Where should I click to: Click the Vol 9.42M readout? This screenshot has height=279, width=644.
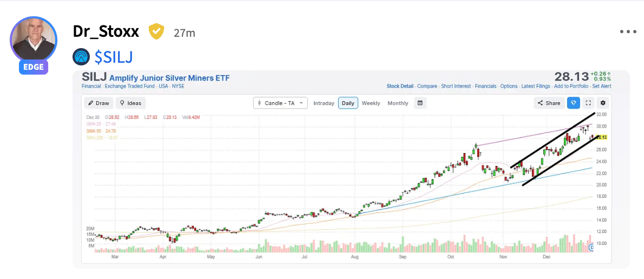(x=192, y=117)
